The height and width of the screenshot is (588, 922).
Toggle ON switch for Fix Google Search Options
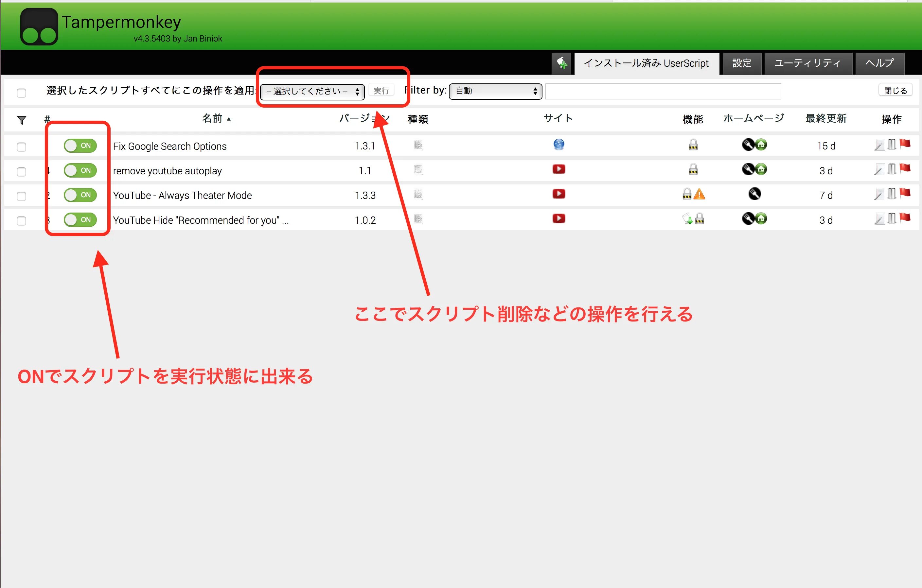point(80,146)
